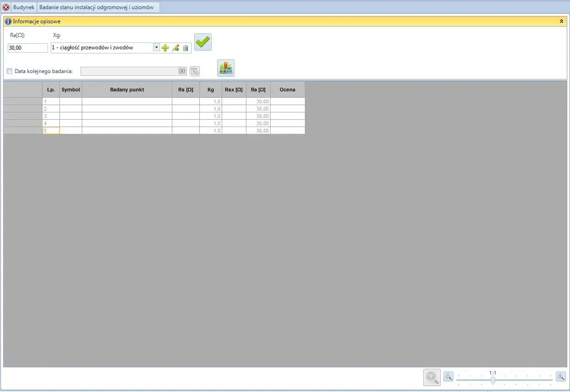
Task: Select the Ra [Ω] cell in row 5
Action: [258, 131]
